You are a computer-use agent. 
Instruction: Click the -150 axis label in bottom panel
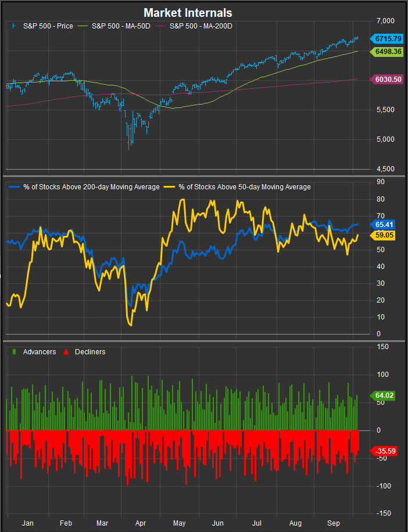(x=382, y=513)
